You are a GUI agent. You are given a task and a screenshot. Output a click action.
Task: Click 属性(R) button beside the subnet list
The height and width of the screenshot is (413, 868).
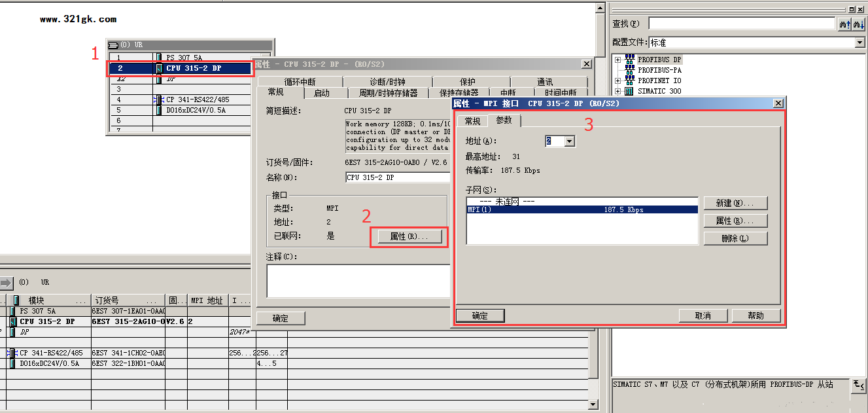point(735,221)
